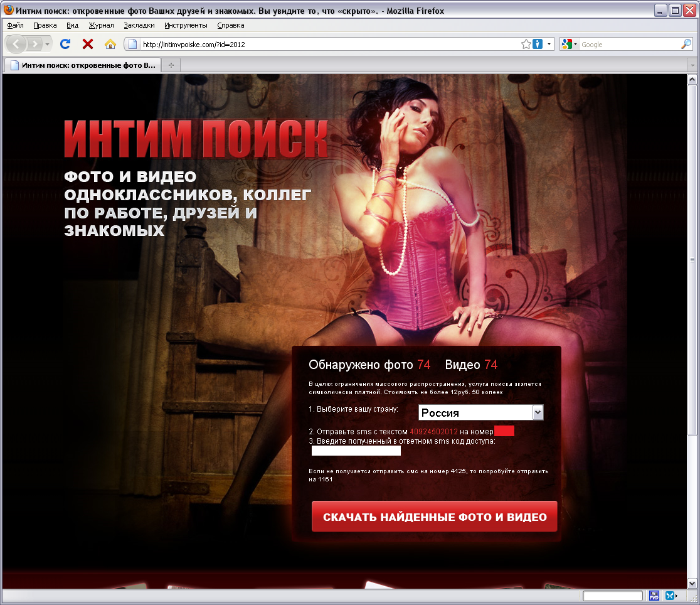Reload the page with the blue refresh icon
This screenshot has width=700, height=605.
click(65, 44)
